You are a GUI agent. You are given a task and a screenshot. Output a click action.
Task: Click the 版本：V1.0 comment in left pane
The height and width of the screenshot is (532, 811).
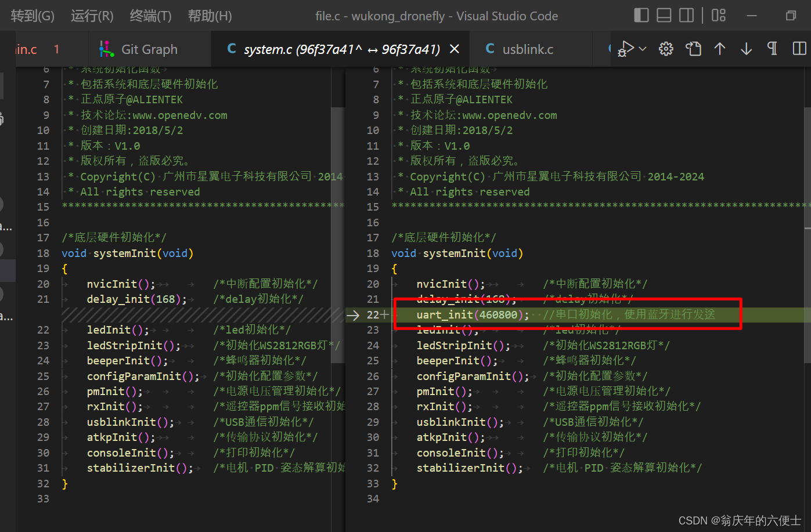coord(110,146)
